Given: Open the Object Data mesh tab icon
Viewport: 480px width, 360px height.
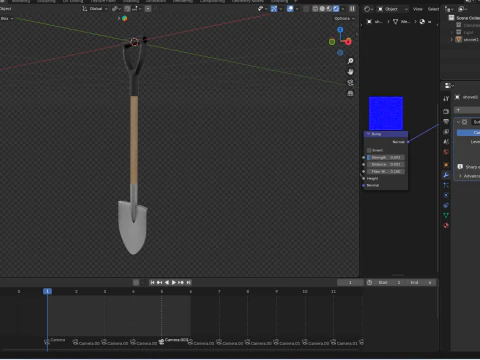Looking at the screenshot, I should [446, 215].
